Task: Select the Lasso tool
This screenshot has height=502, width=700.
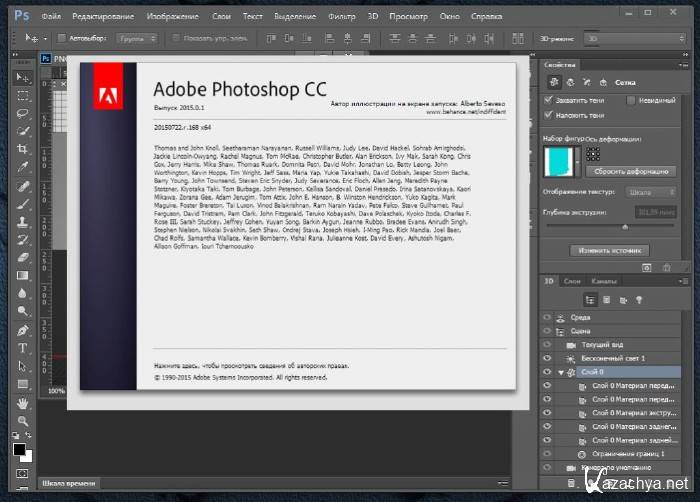Action: tap(22, 113)
